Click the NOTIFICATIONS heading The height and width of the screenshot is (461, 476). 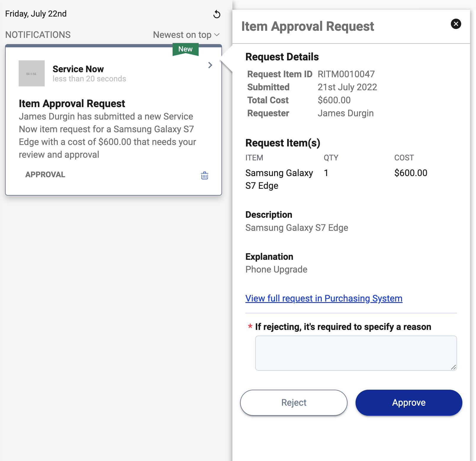pos(38,35)
